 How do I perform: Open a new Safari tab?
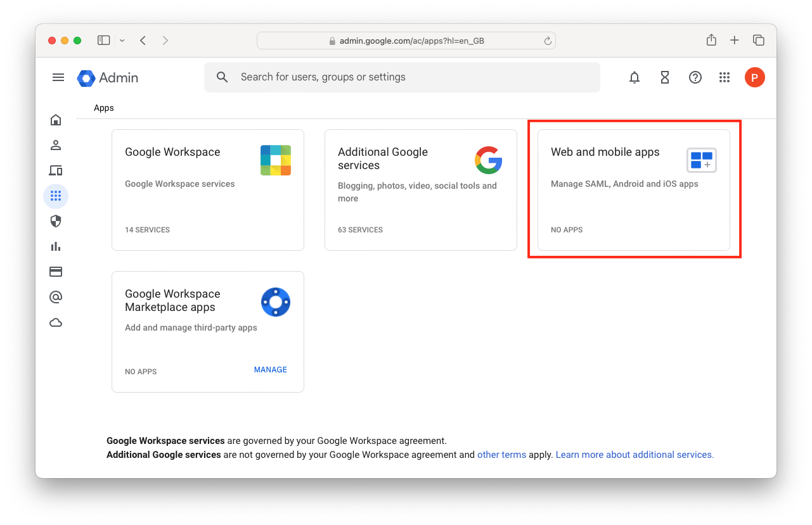pyautogui.click(x=735, y=41)
